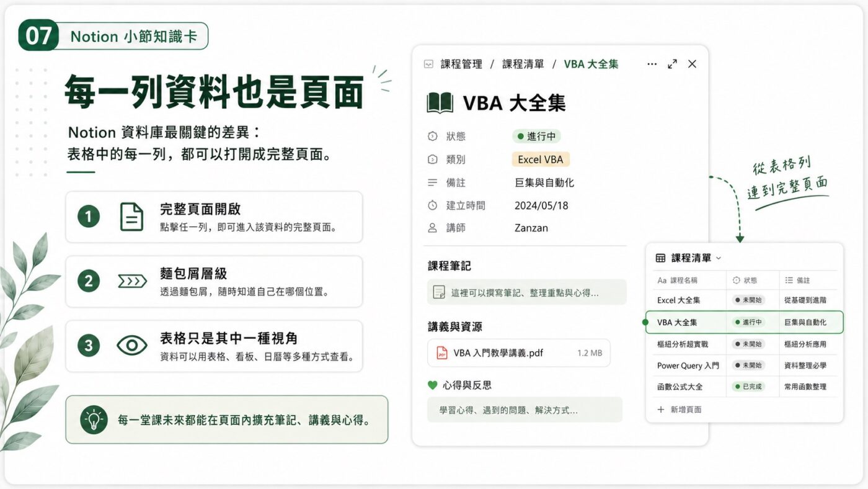Screen dimensions: 868x489
Task: Open 已完成 status of 函數公式大全 row
Action: point(748,387)
